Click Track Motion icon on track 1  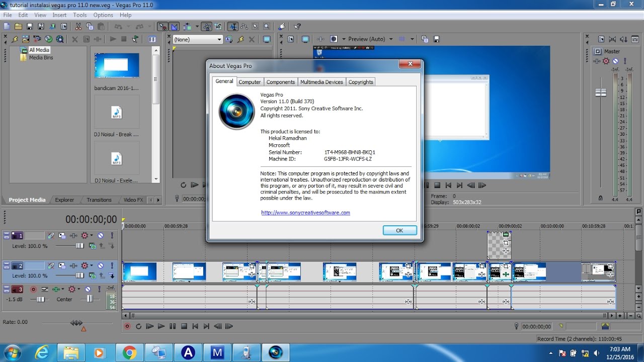coord(61,235)
